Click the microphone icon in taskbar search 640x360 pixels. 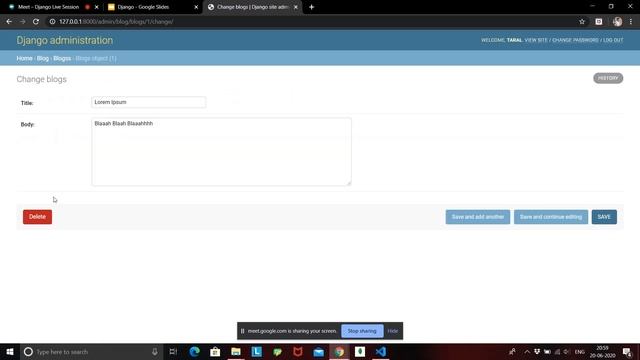click(155, 352)
